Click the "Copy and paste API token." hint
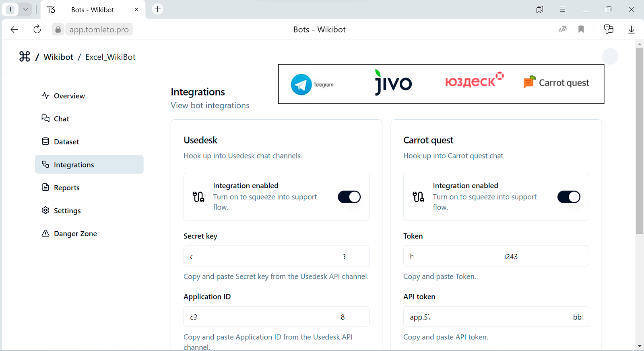This screenshot has width=644, height=351. pos(446,337)
